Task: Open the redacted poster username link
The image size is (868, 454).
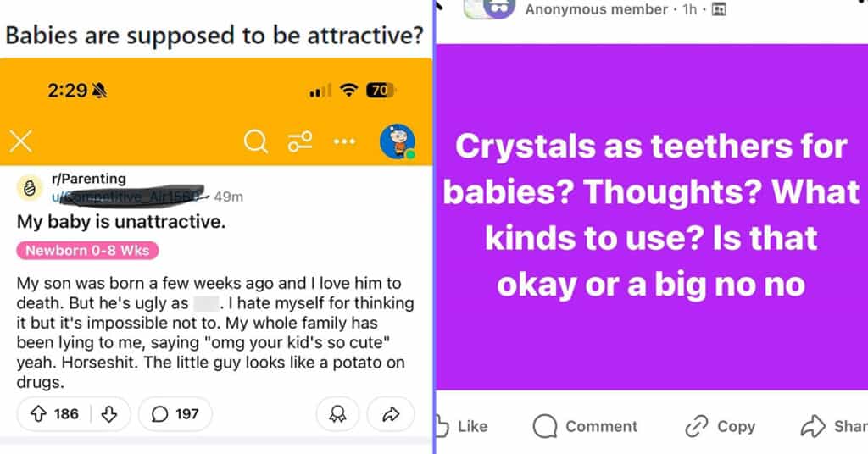Action: pos(129,197)
